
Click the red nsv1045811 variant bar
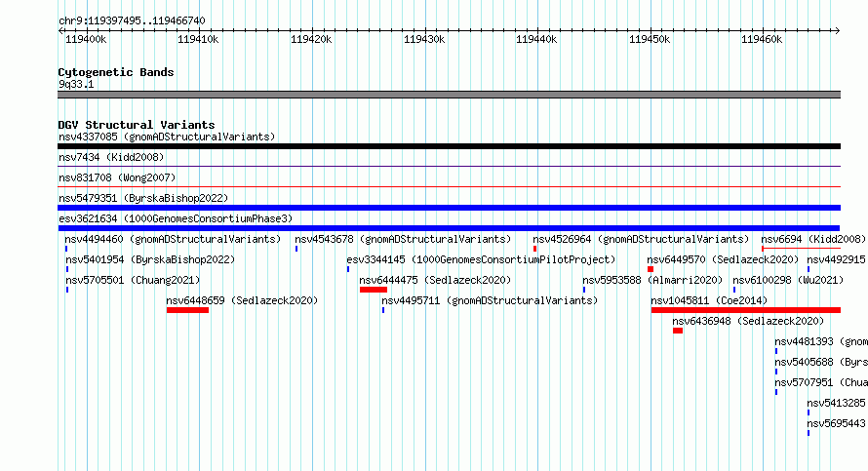pyautogui.click(x=746, y=310)
